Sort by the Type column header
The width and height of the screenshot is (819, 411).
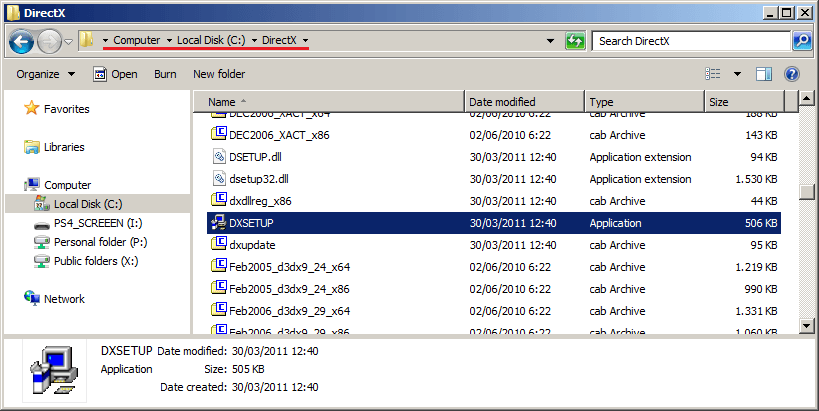tap(645, 102)
